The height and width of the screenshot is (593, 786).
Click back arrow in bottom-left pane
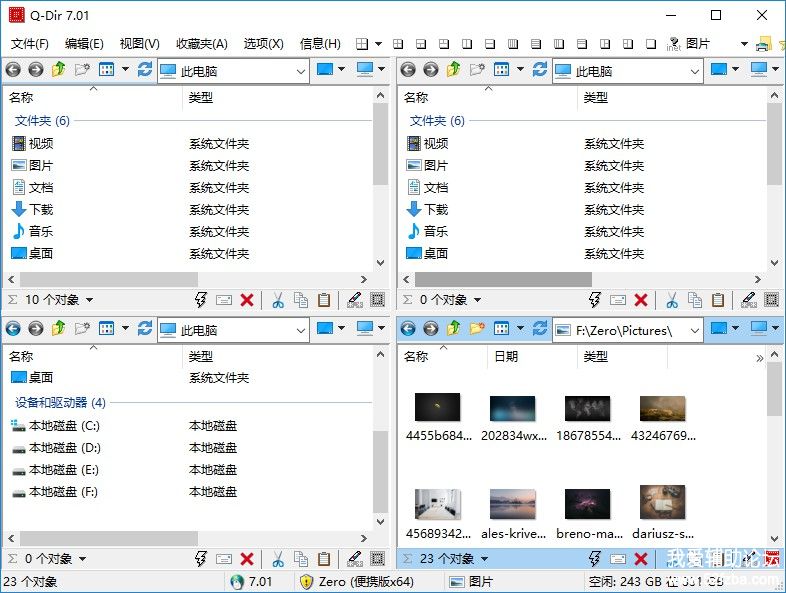(x=13, y=329)
